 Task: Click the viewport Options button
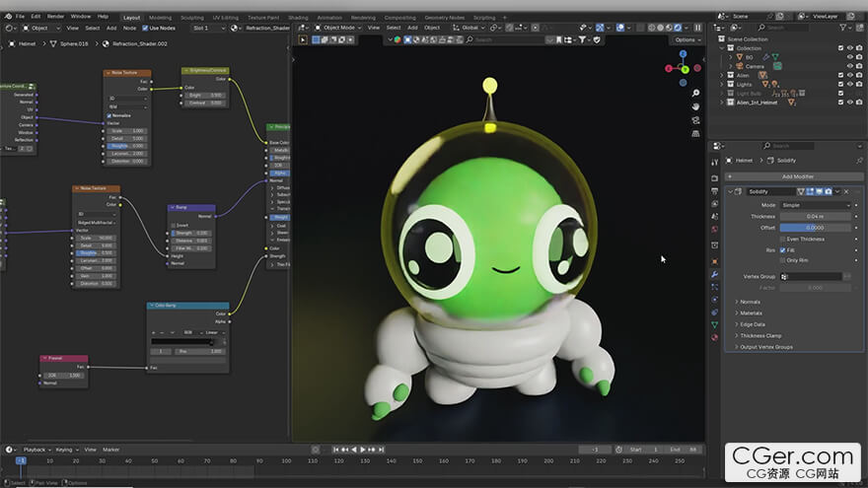tap(685, 39)
